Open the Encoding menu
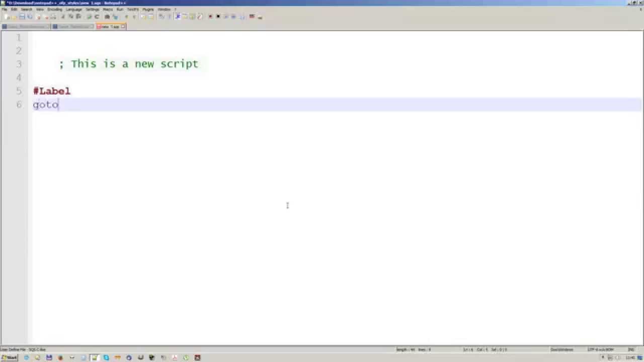Screen dimensions: 644x362 [55, 10]
